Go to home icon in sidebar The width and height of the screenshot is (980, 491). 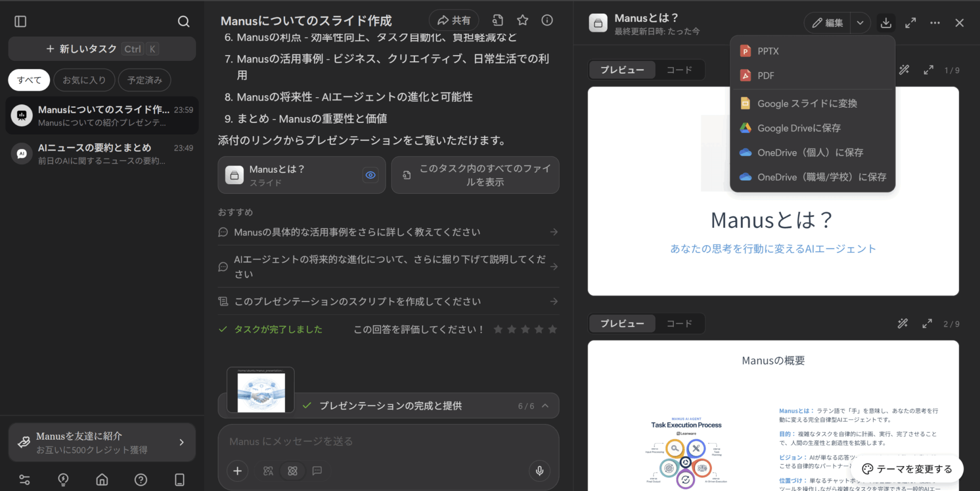(x=102, y=480)
